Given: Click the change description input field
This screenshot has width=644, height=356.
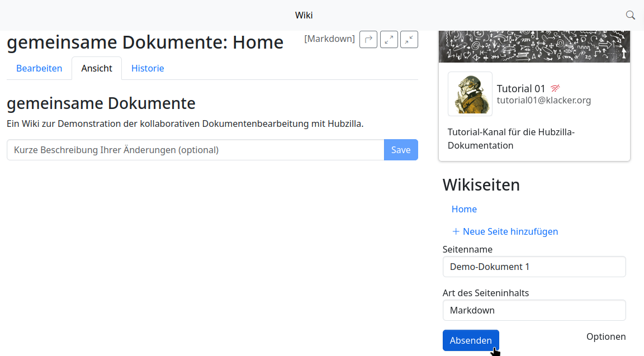Looking at the screenshot, I should click(x=196, y=150).
